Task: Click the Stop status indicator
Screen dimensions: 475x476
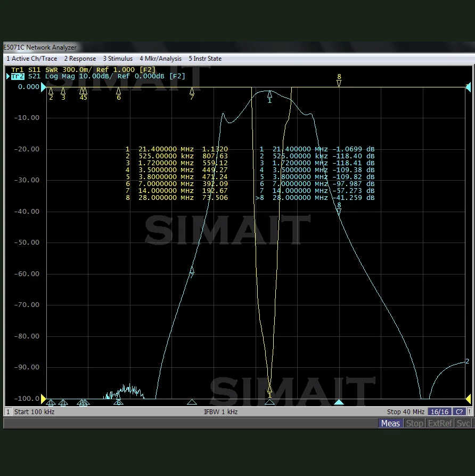Action: [x=415, y=423]
